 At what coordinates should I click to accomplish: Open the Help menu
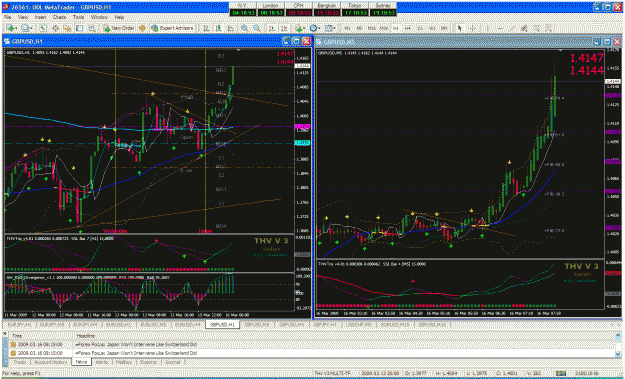click(119, 18)
